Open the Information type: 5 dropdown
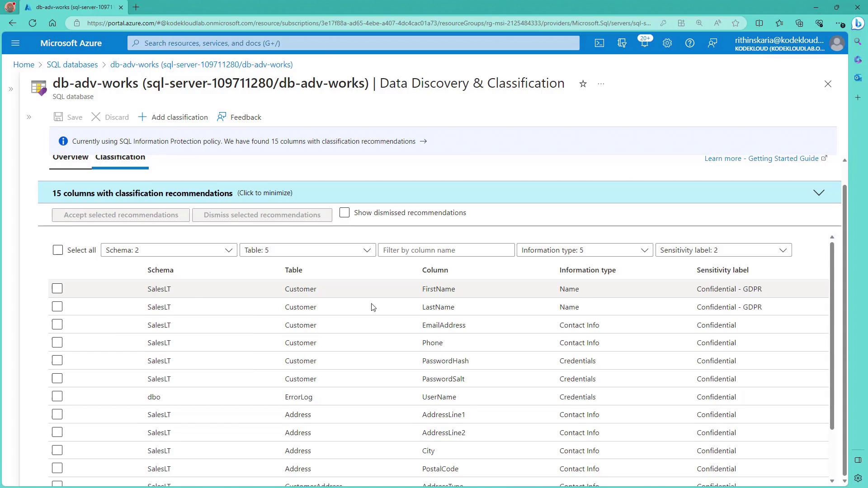 (585, 250)
